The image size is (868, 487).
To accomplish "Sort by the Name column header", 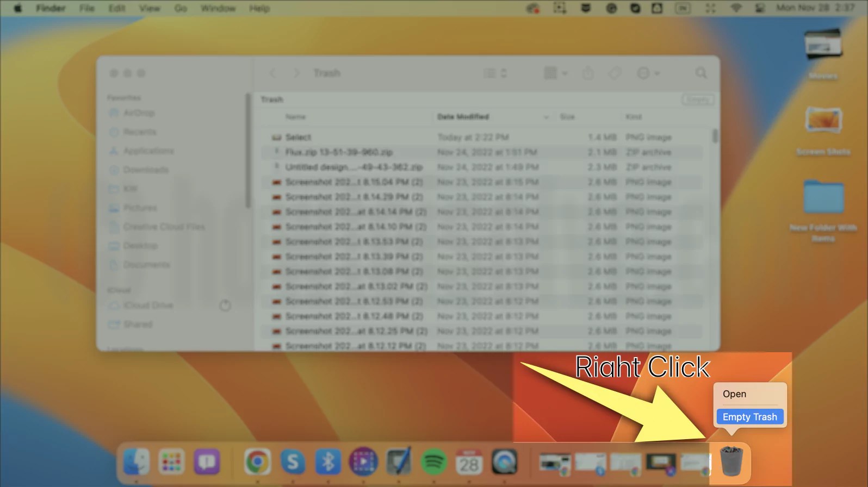I will [296, 117].
